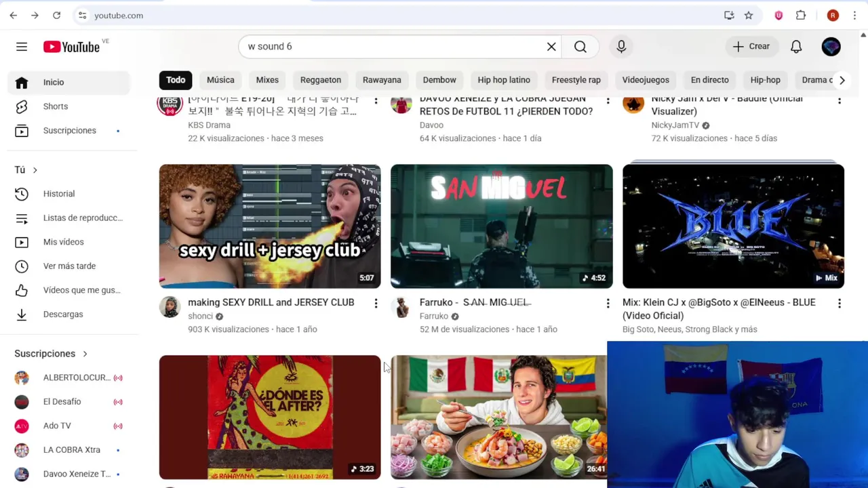Select the Freestyle rap chip
Screen dimensions: 868x488
point(576,80)
